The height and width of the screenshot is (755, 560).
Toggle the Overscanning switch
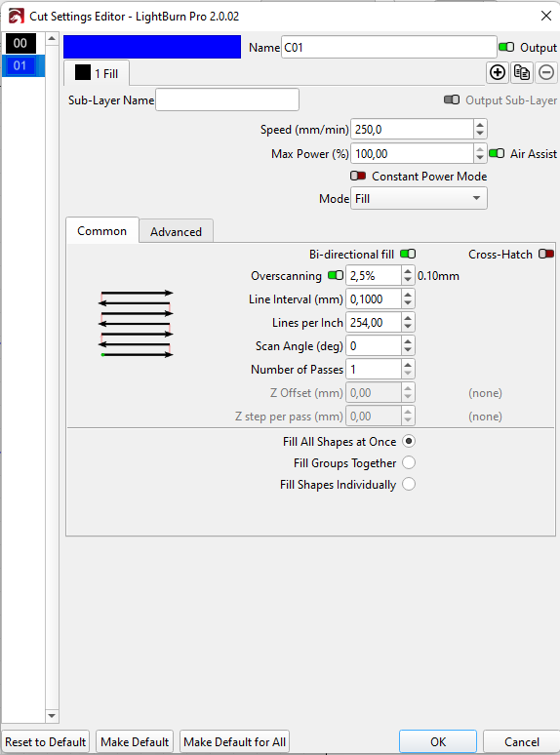coord(336,275)
